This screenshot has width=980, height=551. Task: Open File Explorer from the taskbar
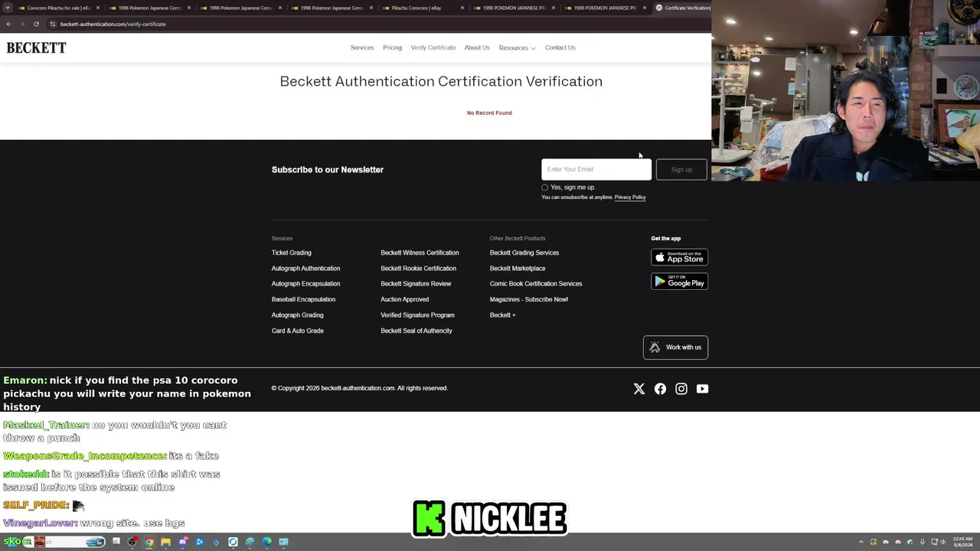point(165,542)
